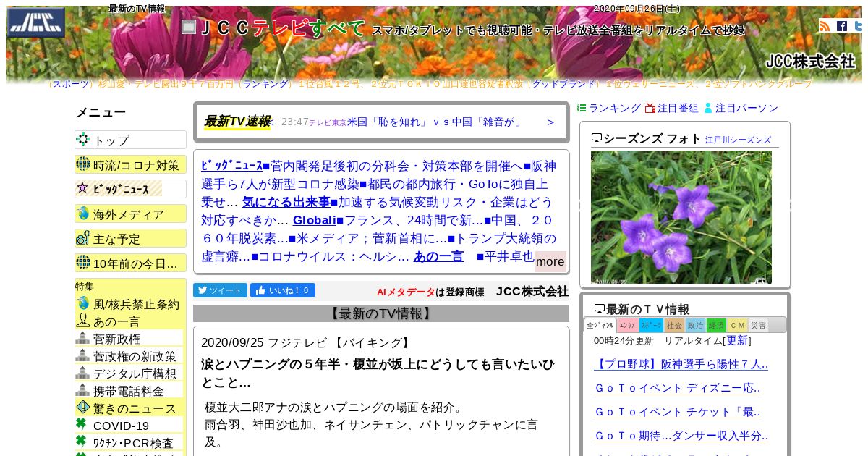868x456 pixels.
Task: Select blue スポーツ tab
Action: [x=651, y=326]
